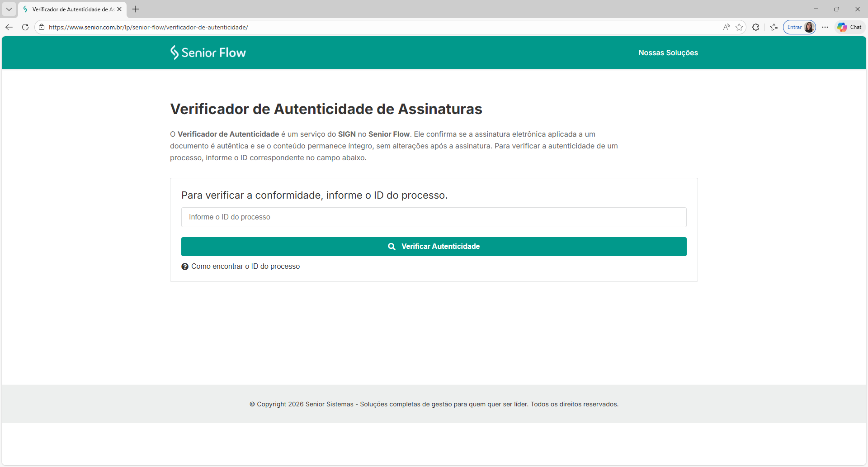Click the page heading Verificador de Autenticidade de Assinaturas

326,109
